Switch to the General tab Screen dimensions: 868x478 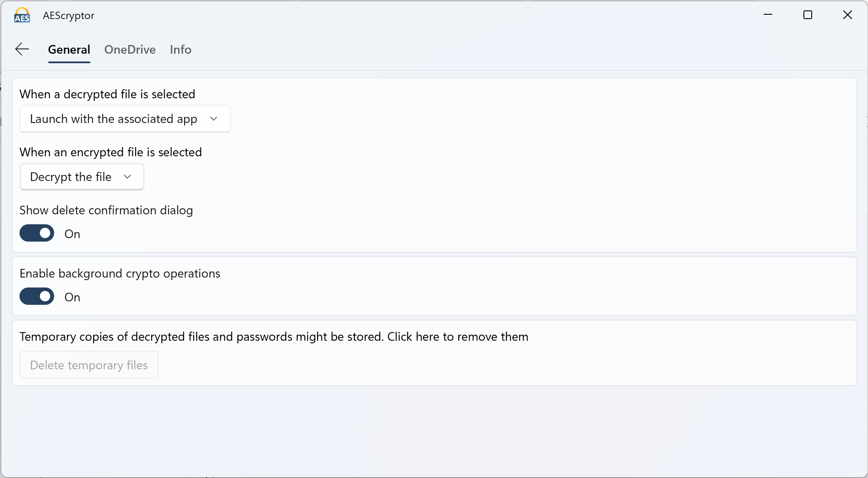69,49
